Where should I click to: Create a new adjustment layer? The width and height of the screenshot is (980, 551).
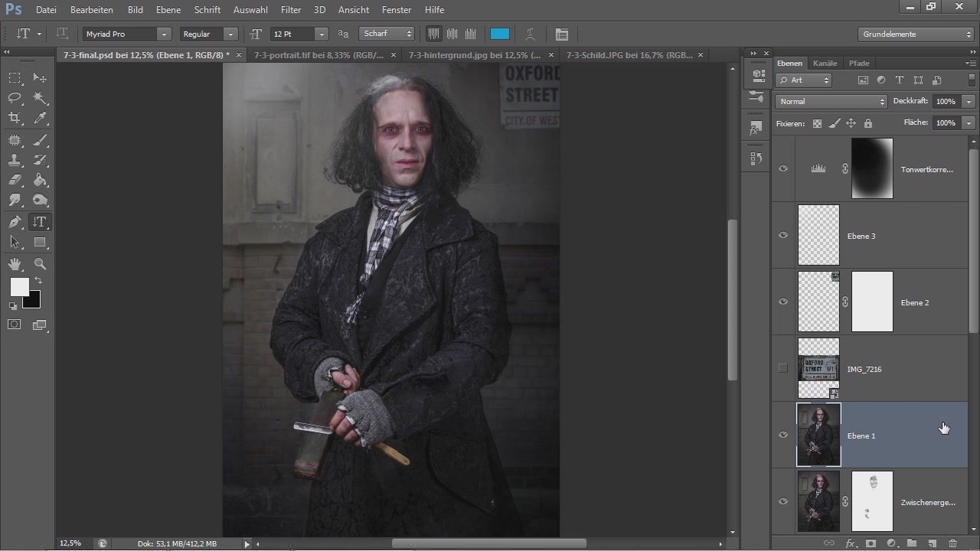coord(891,543)
